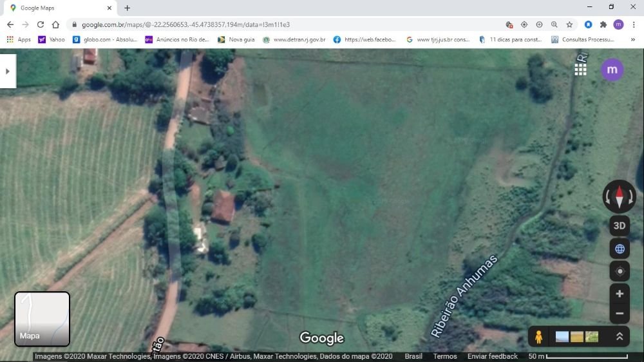
Task: Open Apps bookmark shortcut
Action: (x=19, y=39)
